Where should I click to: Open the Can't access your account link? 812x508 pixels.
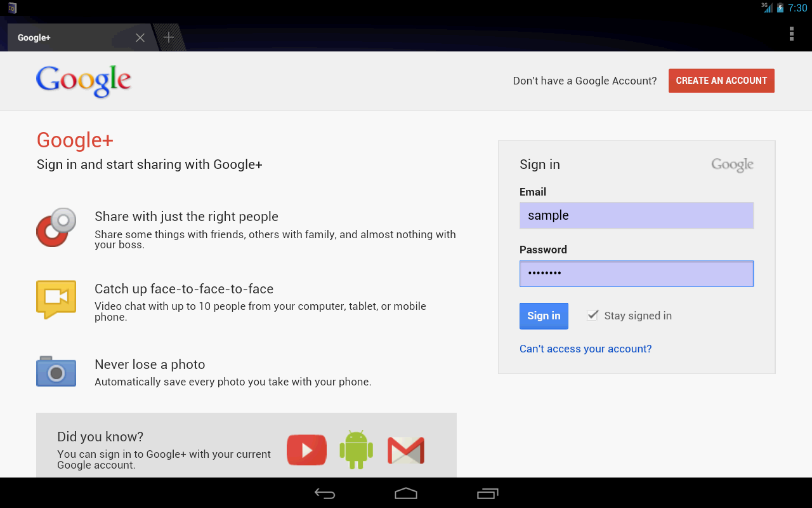click(586, 349)
